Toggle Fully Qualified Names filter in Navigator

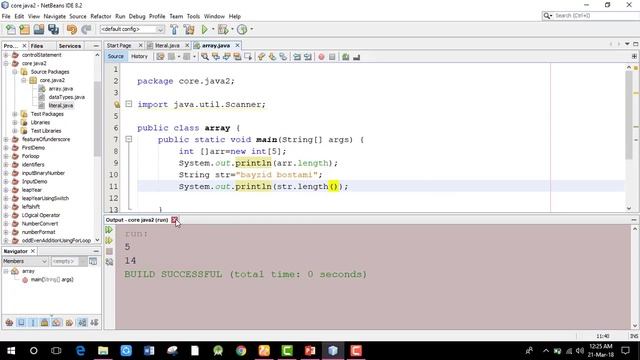tap(69, 322)
